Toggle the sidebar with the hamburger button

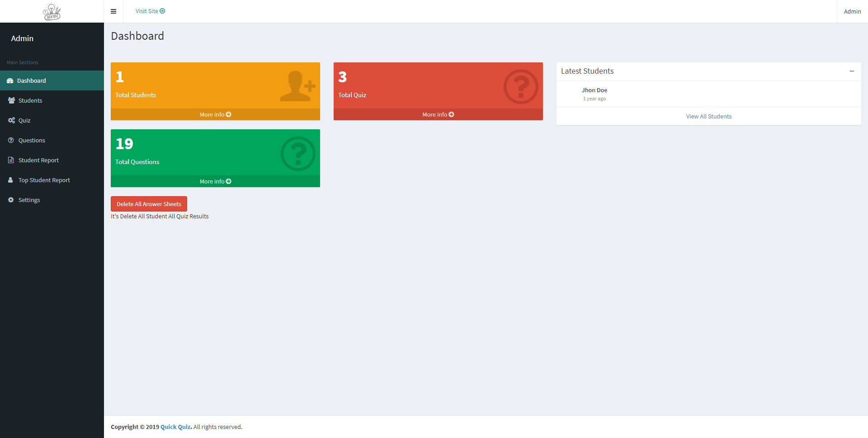coord(113,11)
